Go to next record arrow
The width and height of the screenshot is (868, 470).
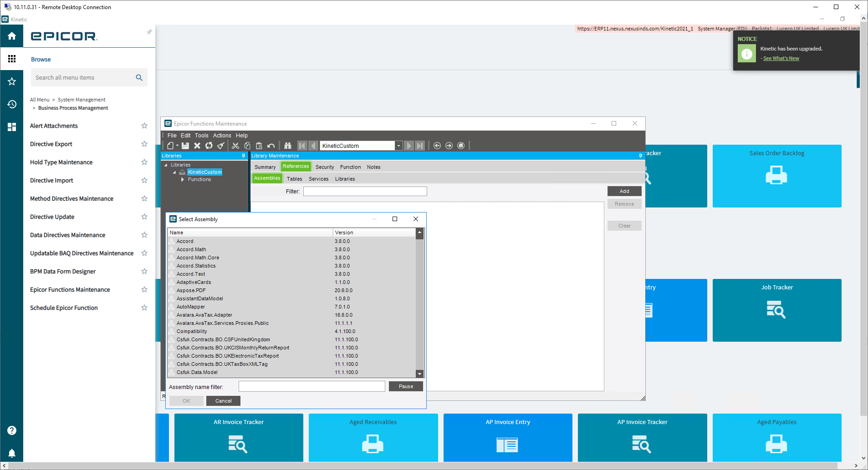pyautogui.click(x=408, y=146)
